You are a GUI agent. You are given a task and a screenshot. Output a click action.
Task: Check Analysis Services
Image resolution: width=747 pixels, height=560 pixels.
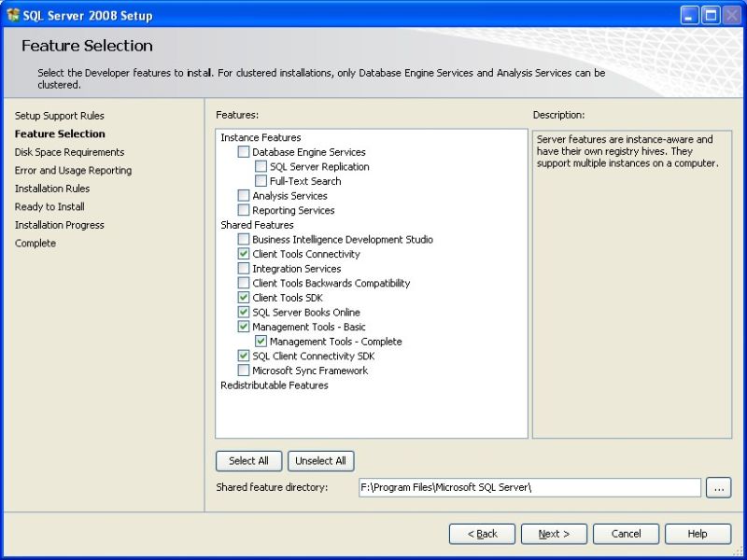click(244, 195)
